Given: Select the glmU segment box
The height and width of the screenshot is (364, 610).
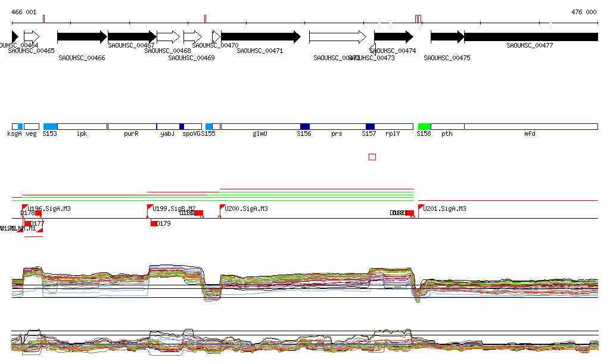Looking at the screenshot, I should coord(261,127).
